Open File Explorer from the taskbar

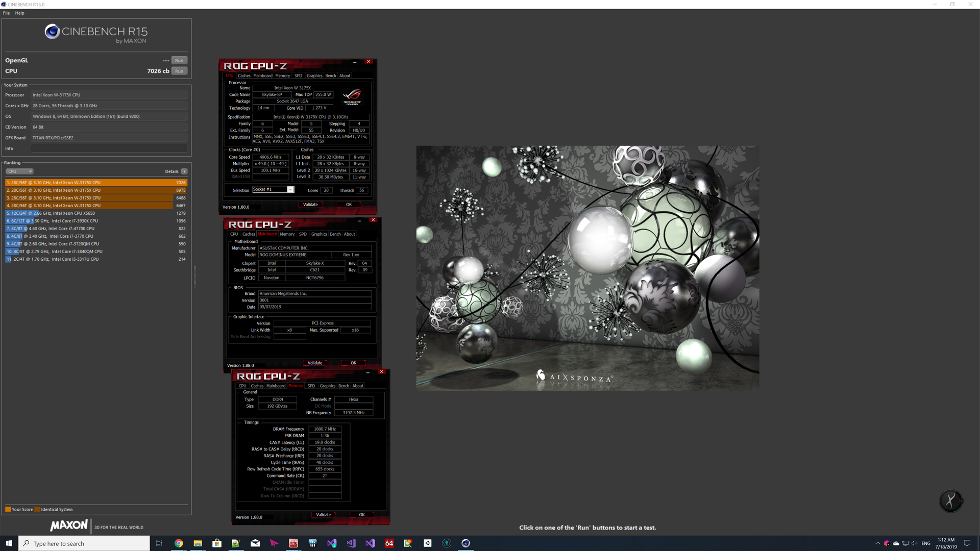[x=198, y=543]
